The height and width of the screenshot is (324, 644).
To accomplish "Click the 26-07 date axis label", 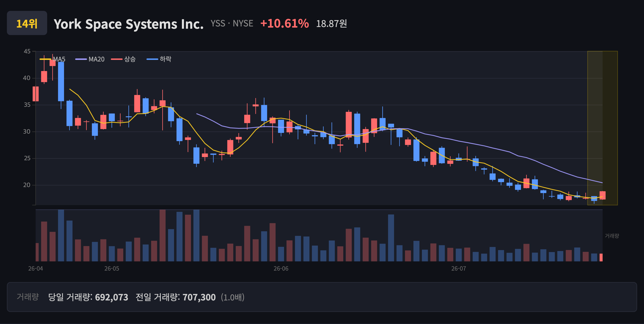I will point(459,268).
